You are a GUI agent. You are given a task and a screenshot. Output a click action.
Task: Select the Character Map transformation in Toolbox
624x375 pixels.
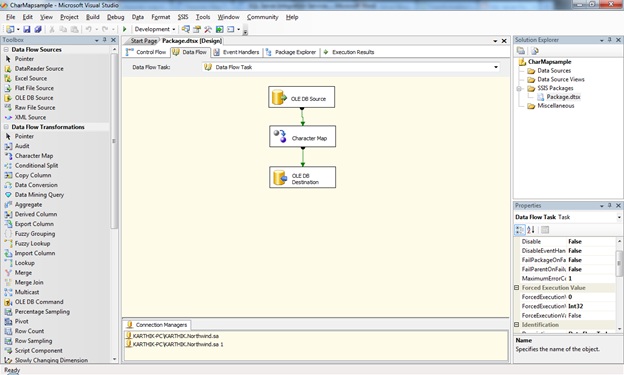point(34,156)
